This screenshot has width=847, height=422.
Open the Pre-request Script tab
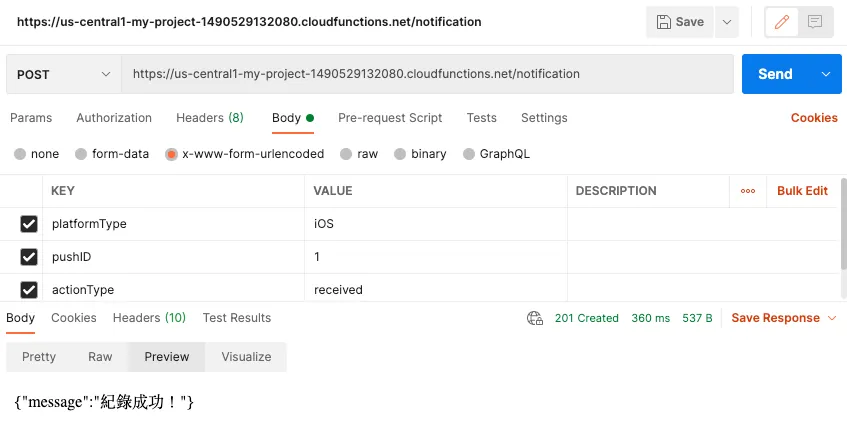[x=390, y=118]
